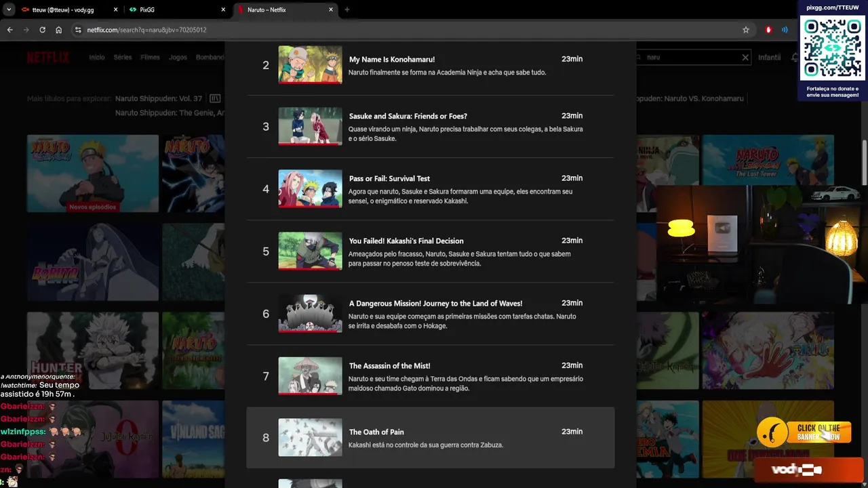Screen dimensions: 868x488
Task: Close the Naruto – Netflix tab
Action: point(331,9)
